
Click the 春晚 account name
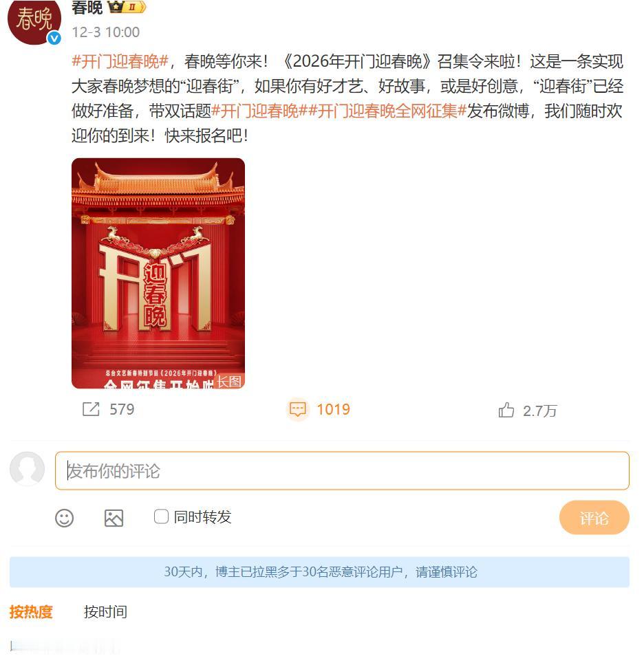(87, 8)
